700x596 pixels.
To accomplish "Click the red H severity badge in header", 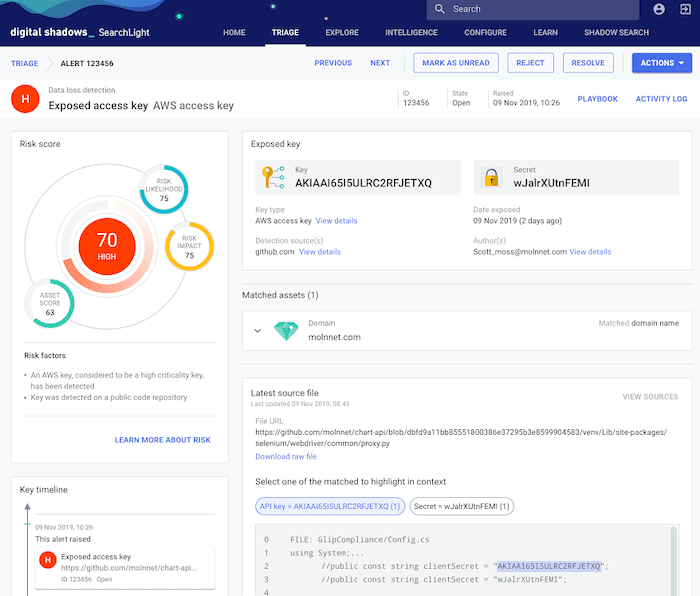I will tap(25, 99).
